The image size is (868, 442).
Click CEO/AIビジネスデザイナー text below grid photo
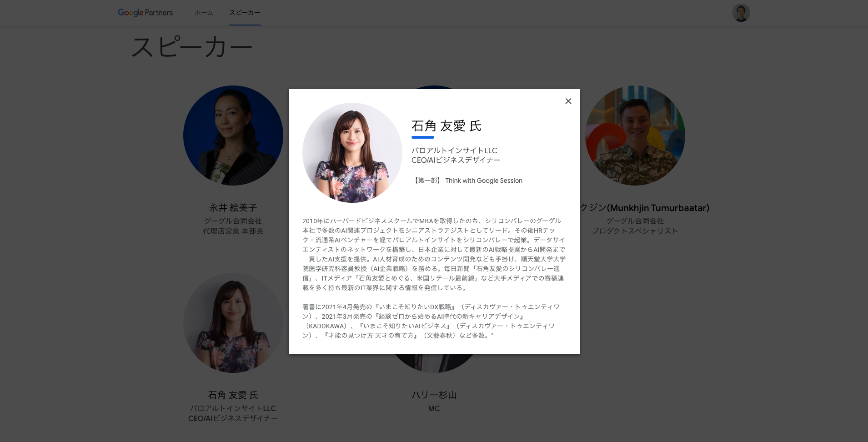(x=233, y=418)
